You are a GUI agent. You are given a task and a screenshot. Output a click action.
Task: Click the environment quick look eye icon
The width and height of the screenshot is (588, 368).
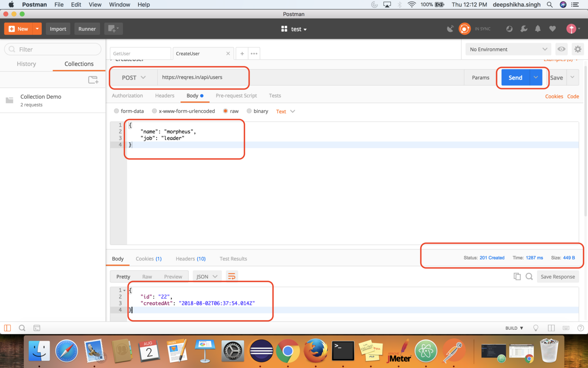pyautogui.click(x=561, y=49)
